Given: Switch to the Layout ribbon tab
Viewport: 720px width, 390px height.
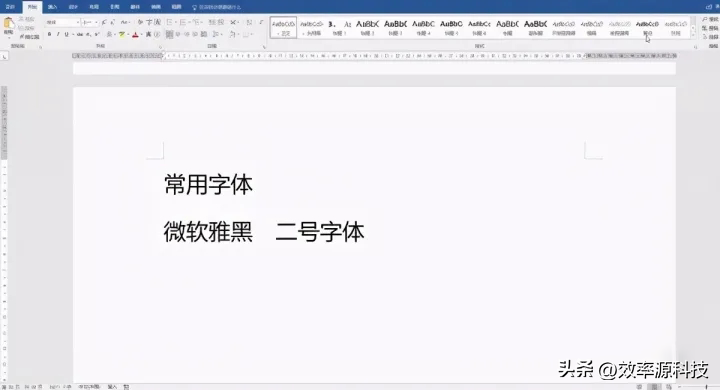Looking at the screenshot, I should (x=94, y=7).
